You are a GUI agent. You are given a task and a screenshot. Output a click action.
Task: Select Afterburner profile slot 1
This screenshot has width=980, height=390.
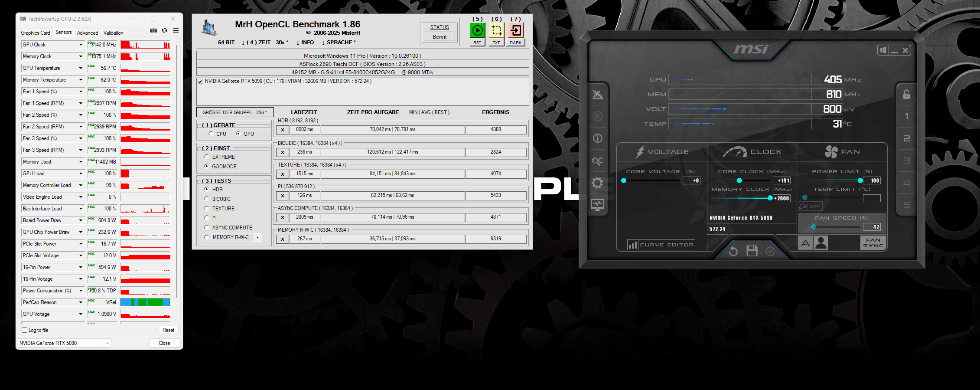coord(906,116)
